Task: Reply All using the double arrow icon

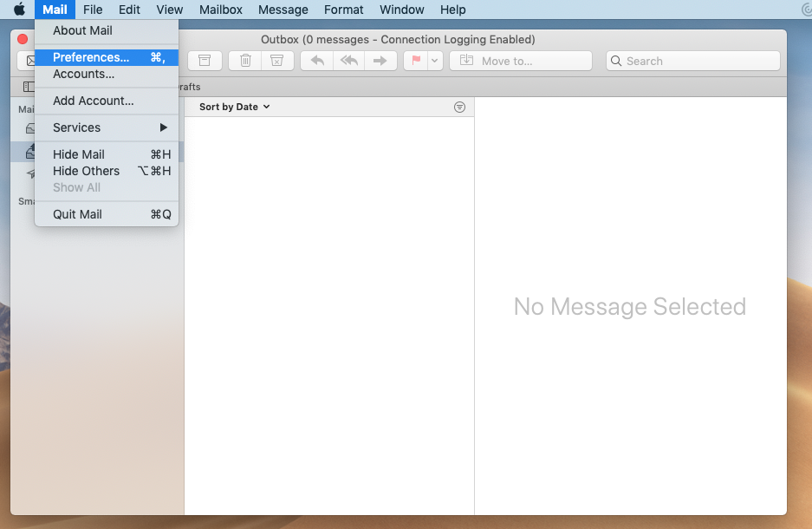Action: [x=349, y=61]
